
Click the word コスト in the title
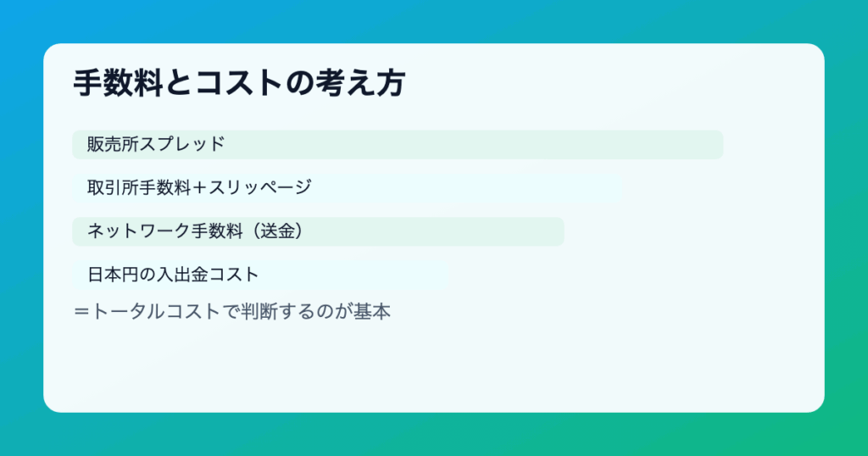coord(239,83)
